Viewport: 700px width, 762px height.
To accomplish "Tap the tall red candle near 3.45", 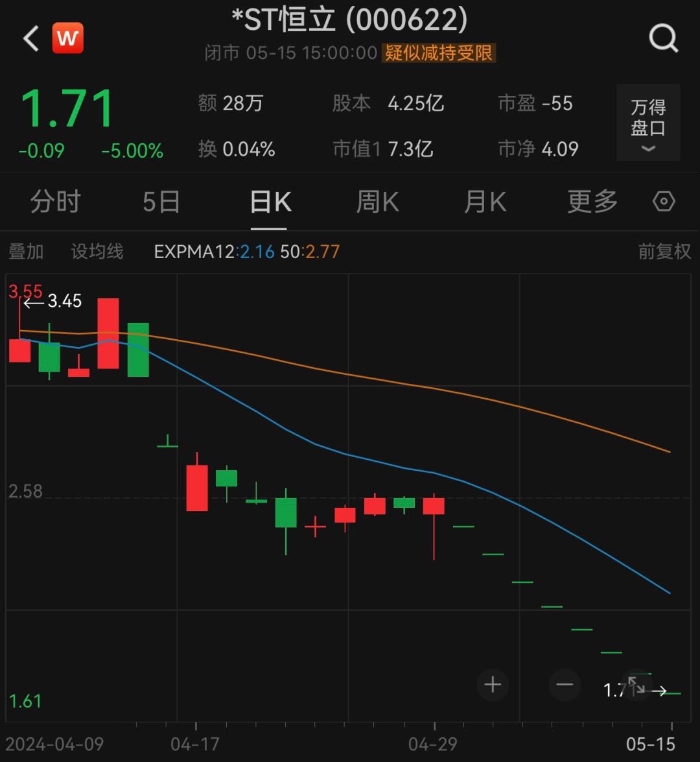I will coord(108,333).
